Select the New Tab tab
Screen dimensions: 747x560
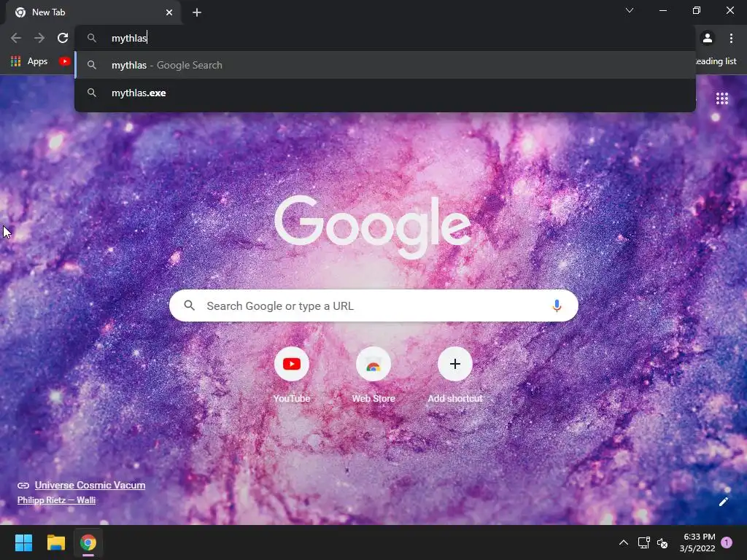click(x=93, y=12)
